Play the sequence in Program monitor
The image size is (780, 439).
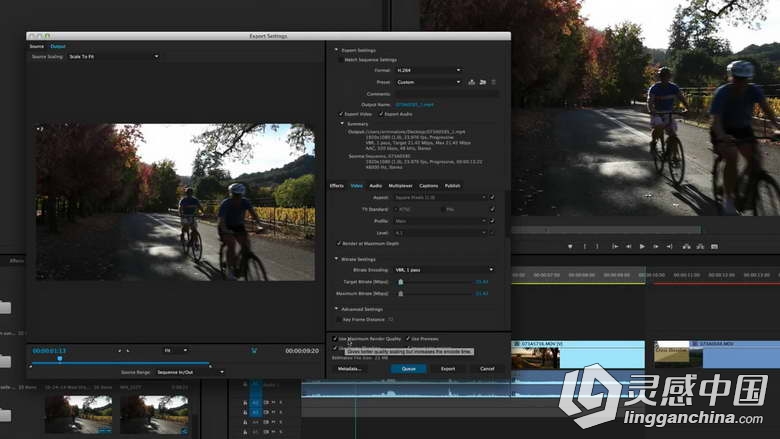[642, 247]
